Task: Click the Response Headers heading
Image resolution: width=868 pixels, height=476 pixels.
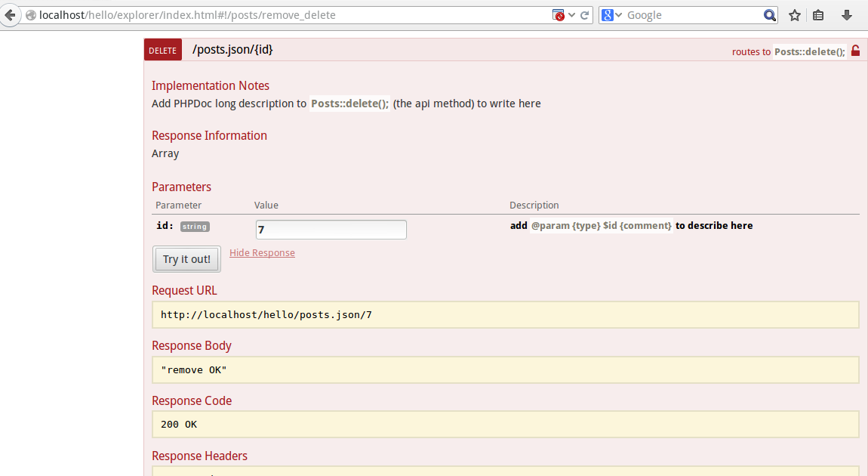Action: pyautogui.click(x=199, y=456)
